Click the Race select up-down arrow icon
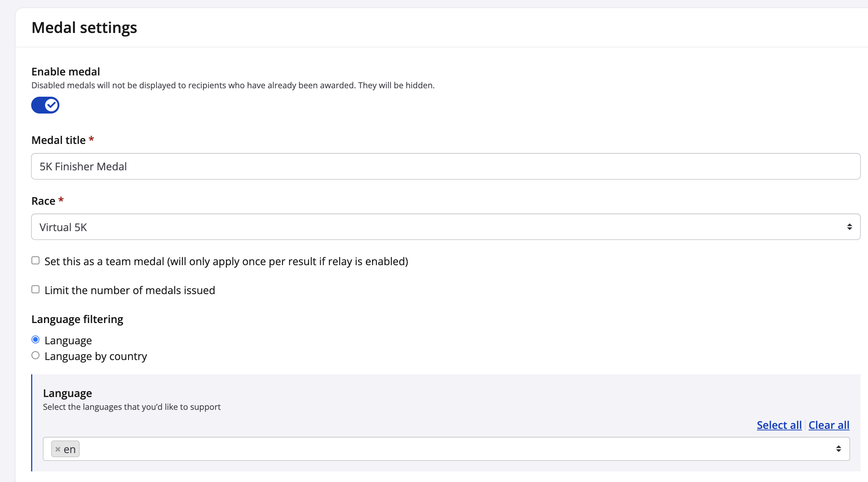Screen dimensions: 868x482 tap(849, 227)
